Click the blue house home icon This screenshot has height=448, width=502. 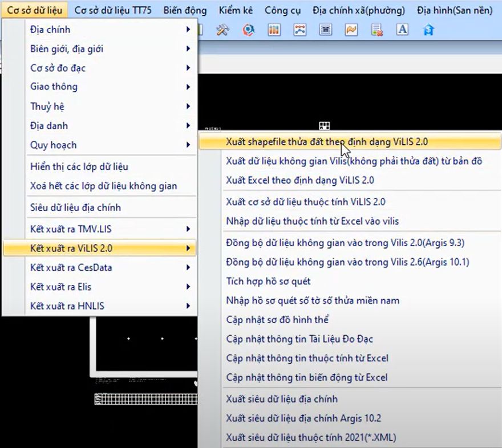click(429, 30)
